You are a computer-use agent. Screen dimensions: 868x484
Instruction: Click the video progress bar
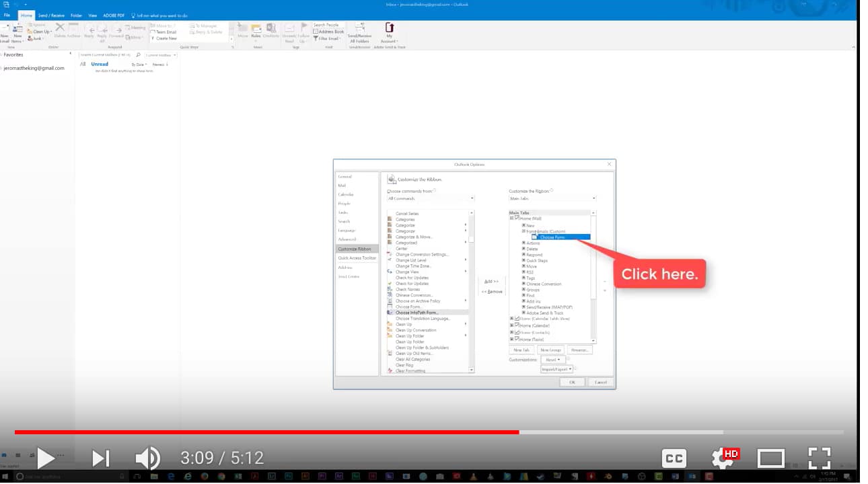(434, 432)
